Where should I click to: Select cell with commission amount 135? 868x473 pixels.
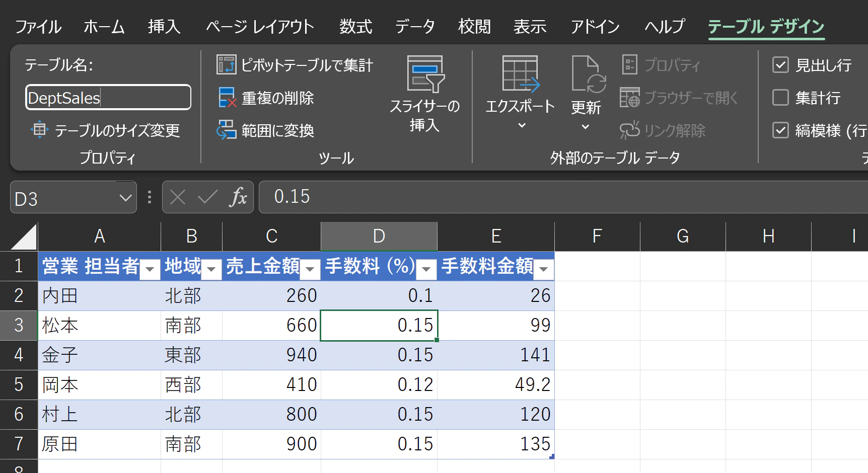tap(496, 444)
